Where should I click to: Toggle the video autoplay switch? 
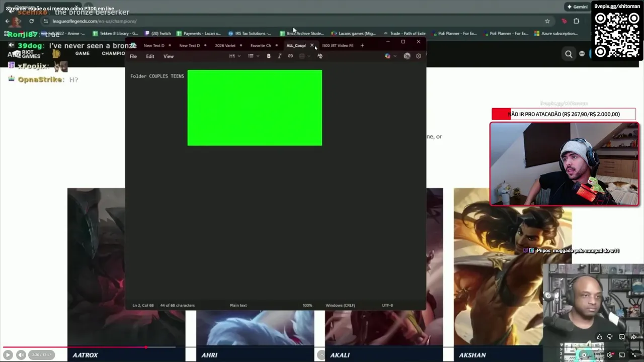tap(585, 355)
